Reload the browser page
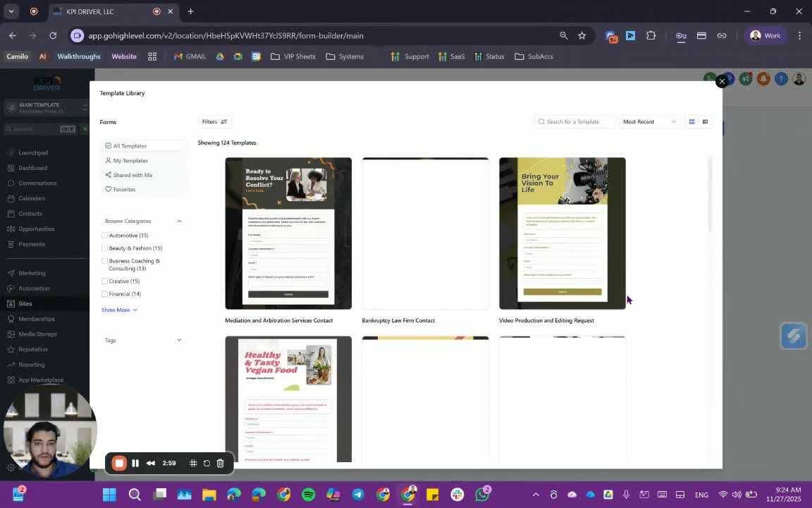 tap(53, 36)
